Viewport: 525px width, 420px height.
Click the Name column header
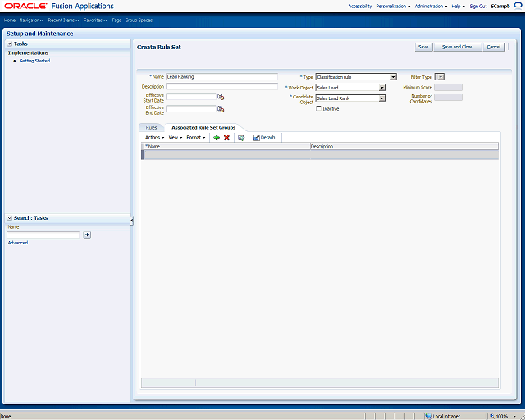[x=226, y=146]
